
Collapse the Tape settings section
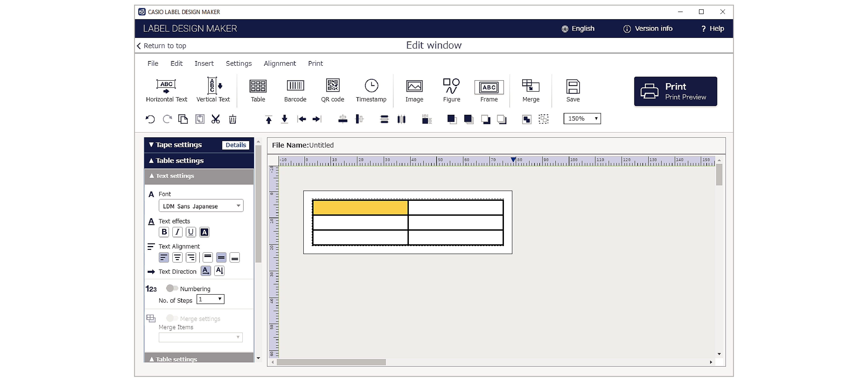point(178,145)
